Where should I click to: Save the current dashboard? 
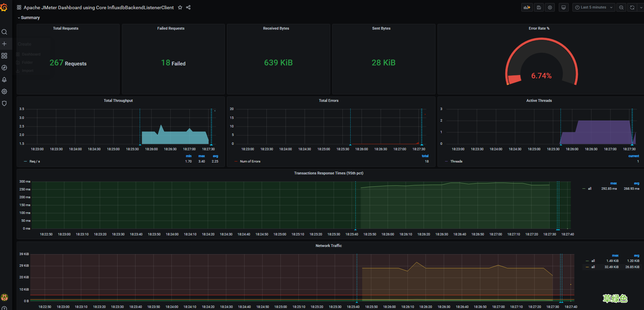click(539, 7)
